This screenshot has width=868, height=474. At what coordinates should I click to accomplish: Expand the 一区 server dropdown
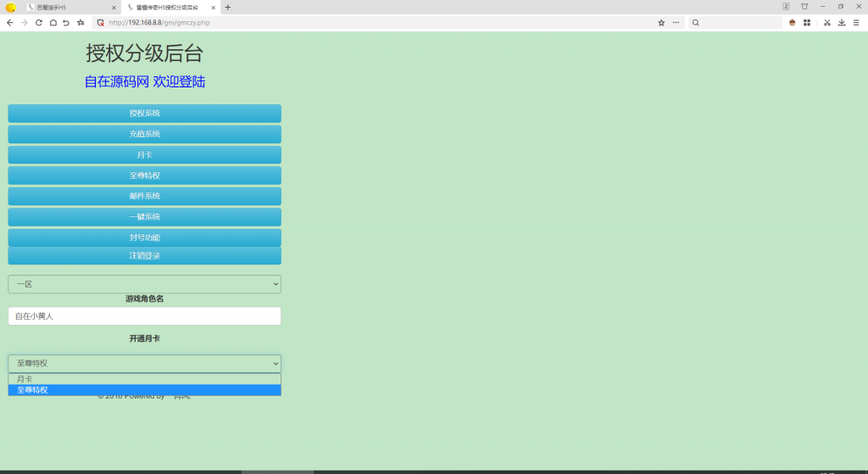[x=144, y=284]
